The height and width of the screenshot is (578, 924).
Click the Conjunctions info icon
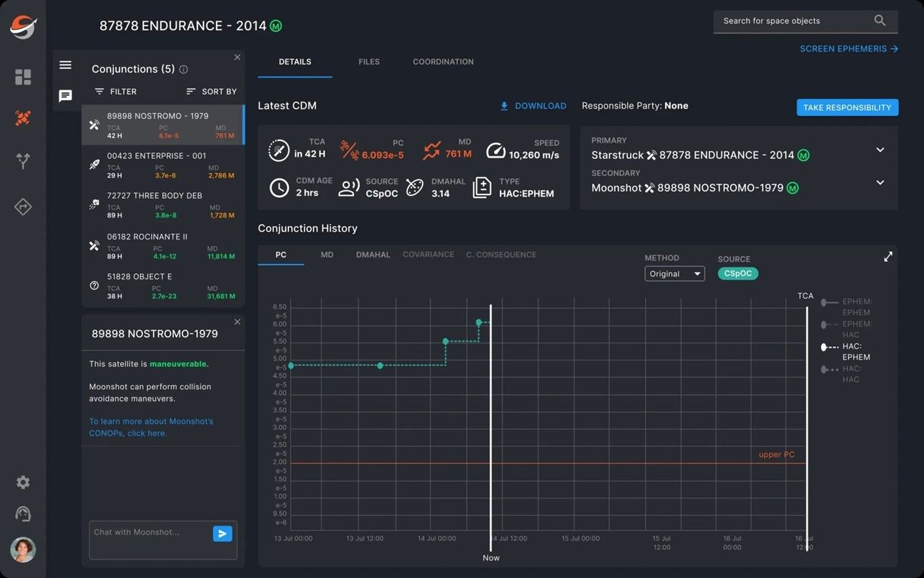(x=184, y=69)
